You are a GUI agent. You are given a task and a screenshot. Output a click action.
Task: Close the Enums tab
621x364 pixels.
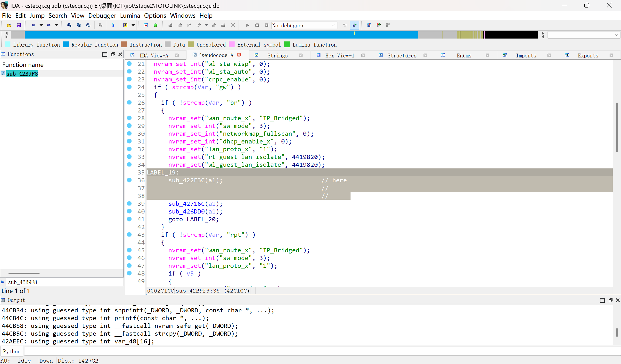pos(487,55)
